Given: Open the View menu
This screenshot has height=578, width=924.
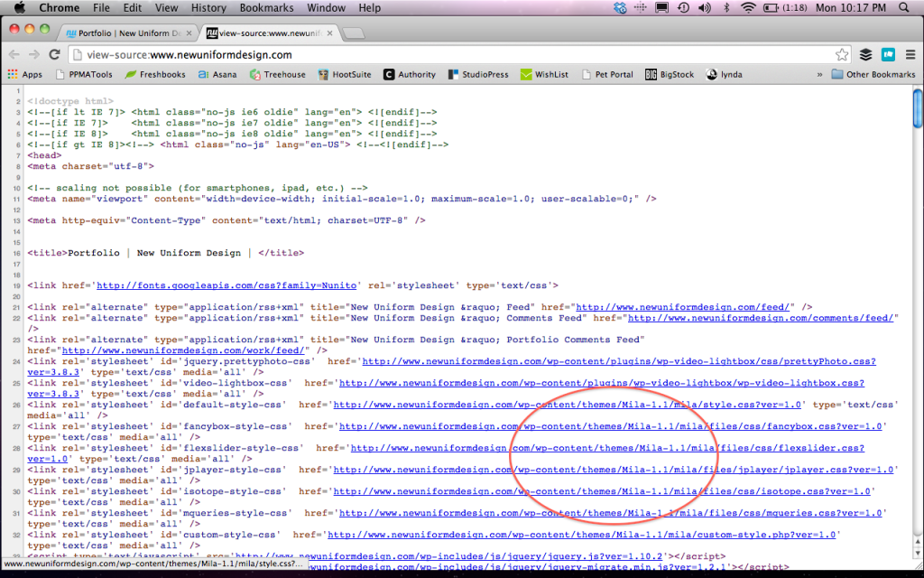Looking at the screenshot, I should pos(166,7).
